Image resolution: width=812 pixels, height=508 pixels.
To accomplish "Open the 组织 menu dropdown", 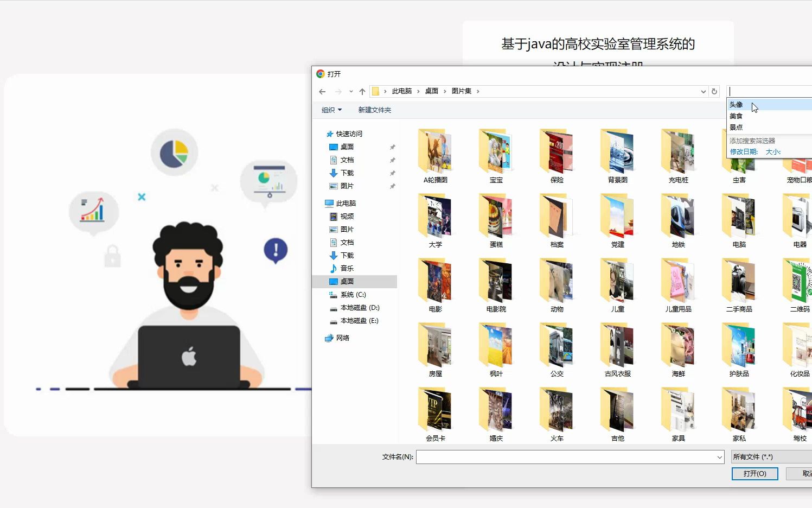I will point(331,110).
